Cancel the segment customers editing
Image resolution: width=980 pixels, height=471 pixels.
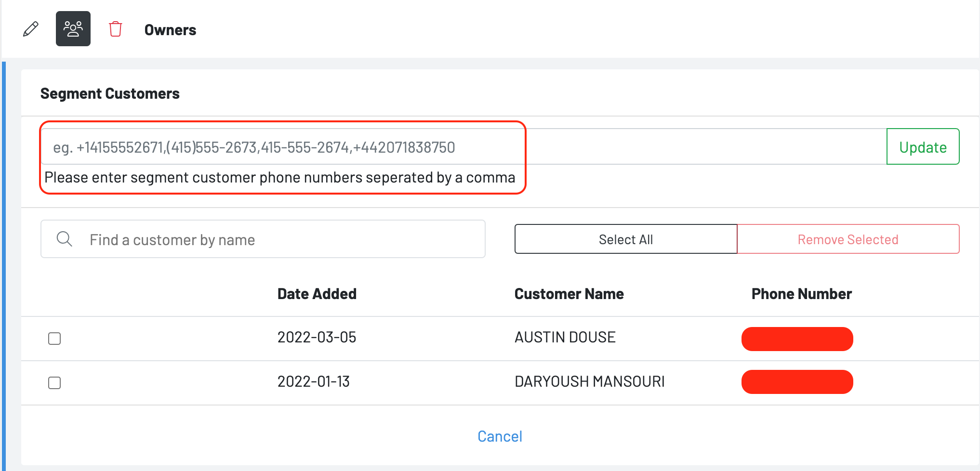[500, 436]
